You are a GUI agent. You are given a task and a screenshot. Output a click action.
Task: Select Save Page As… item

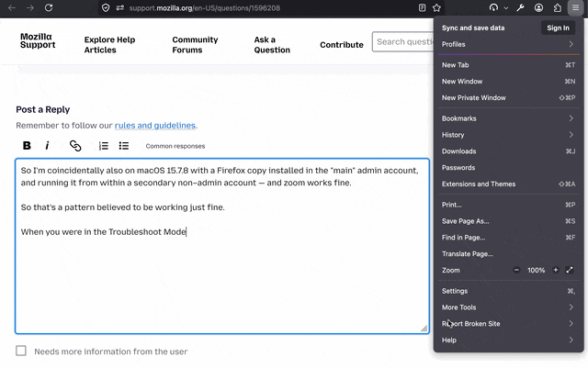pos(508,221)
